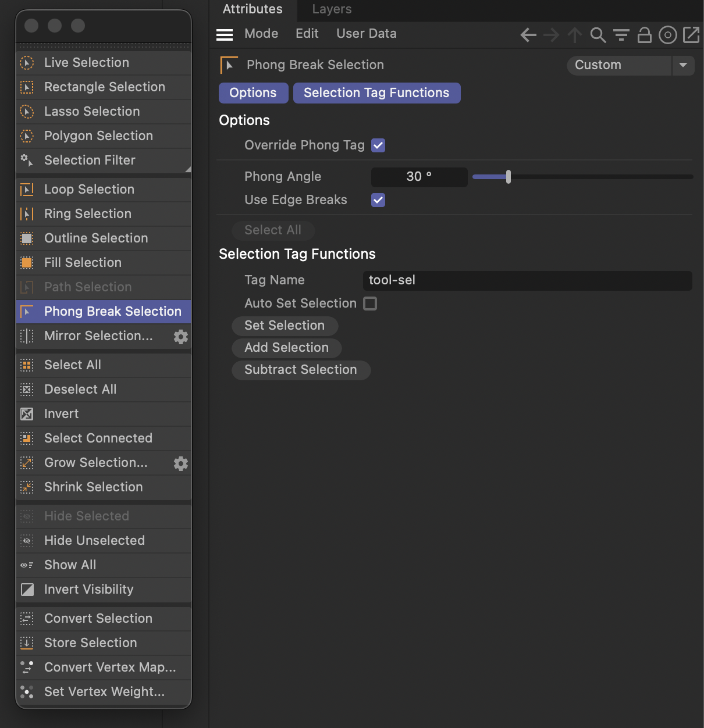Click the Phong Angle value field
704x728 pixels.
419,177
